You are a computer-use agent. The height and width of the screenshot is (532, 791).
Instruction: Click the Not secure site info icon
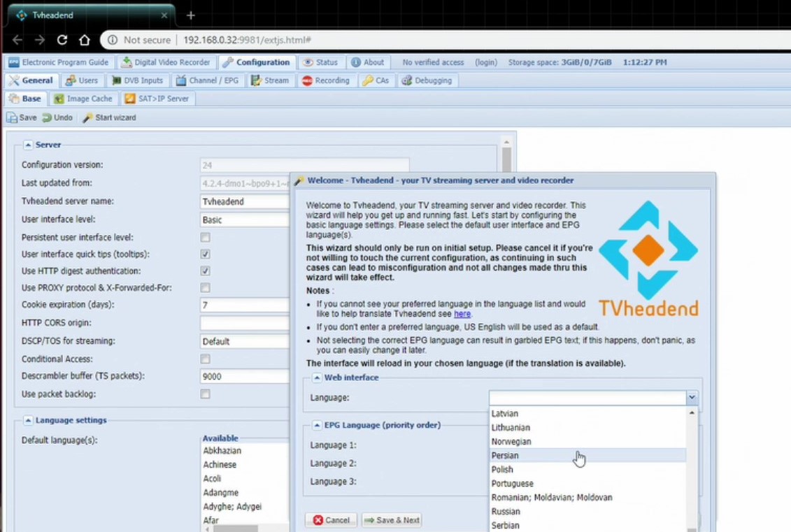(113, 40)
